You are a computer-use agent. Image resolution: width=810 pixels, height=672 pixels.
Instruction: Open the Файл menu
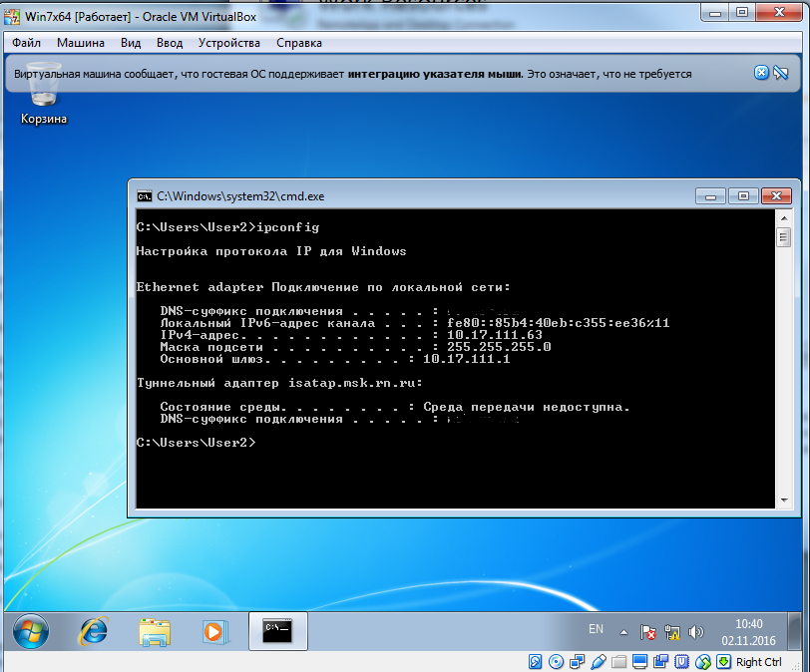pyautogui.click(x=26, y=43)
